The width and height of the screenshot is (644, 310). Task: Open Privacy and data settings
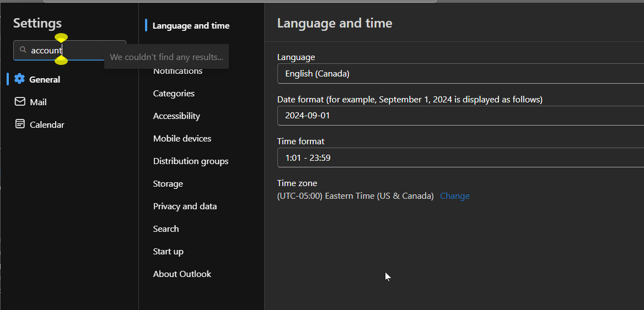point(185,206)
